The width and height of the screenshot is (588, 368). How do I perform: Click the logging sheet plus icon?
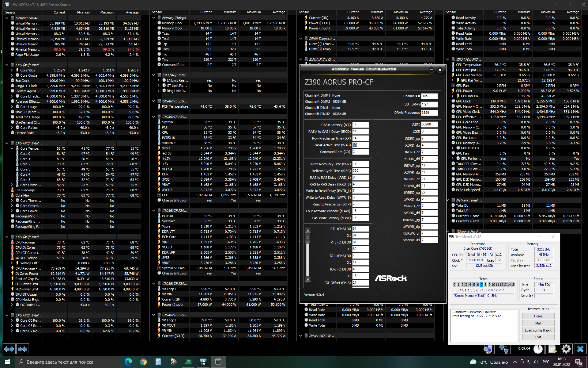click(x=552, y=349)
